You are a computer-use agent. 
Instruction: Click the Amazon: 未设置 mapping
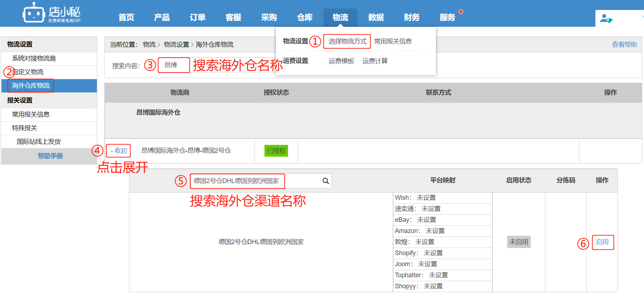[420, 231]
